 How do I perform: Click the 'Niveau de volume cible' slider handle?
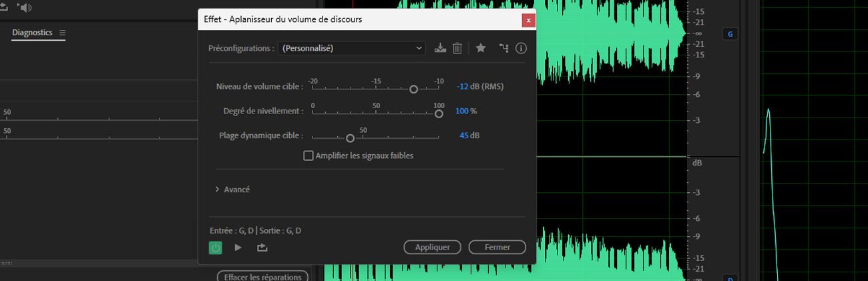[x=413, y=89]
